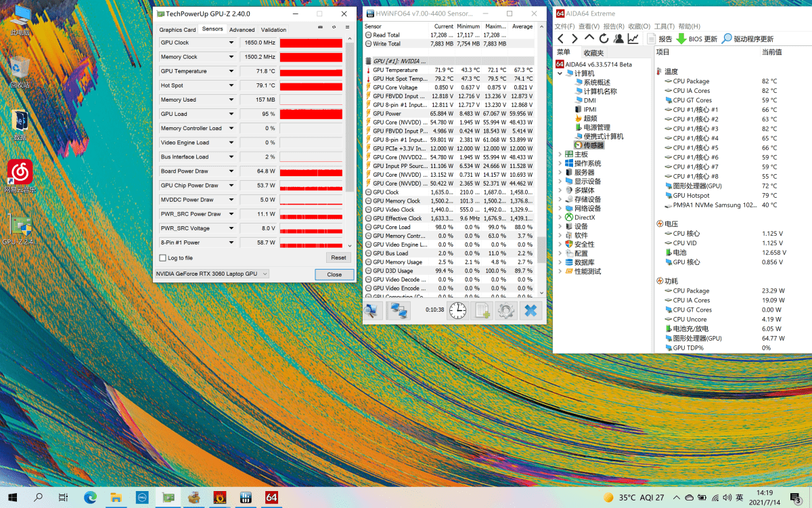Expand 操作系统 tree node
812x508 pixels.
pos(560,163)
